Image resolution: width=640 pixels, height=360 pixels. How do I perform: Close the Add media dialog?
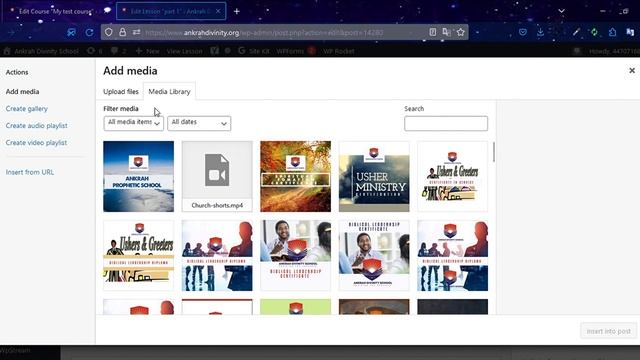point(632,71)
